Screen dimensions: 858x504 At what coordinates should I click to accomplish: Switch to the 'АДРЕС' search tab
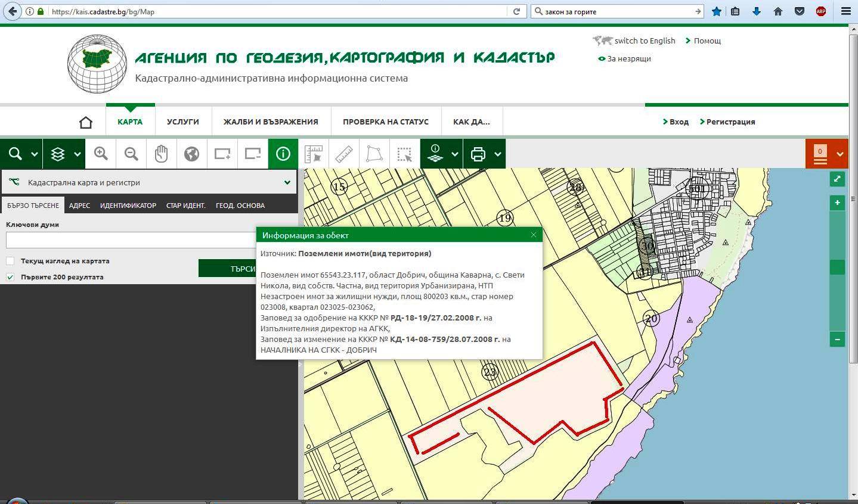(79, 206)
